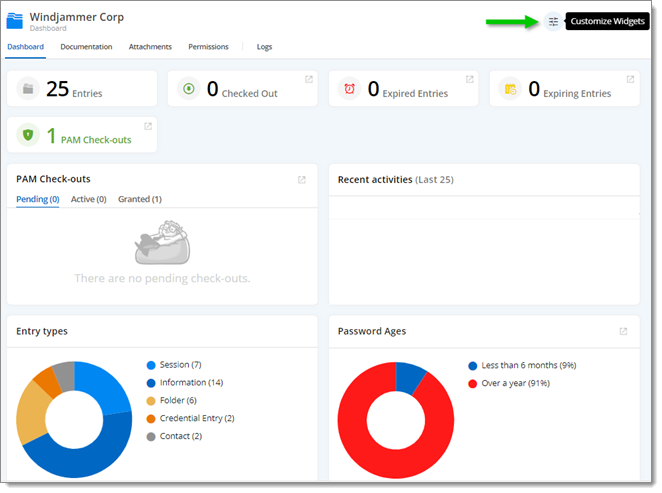The image size is (662, 493).
Task: Open the Logs tab
Action: 264,47
